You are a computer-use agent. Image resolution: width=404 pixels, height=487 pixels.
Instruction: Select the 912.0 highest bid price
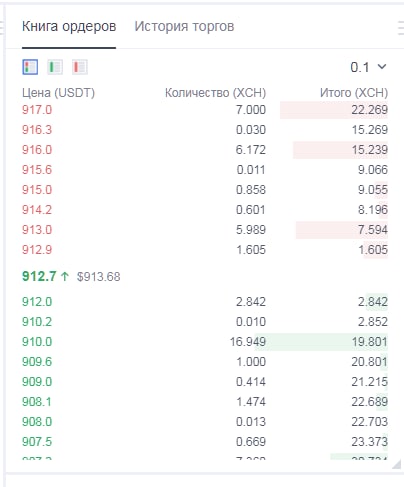[x=37, y=302]
